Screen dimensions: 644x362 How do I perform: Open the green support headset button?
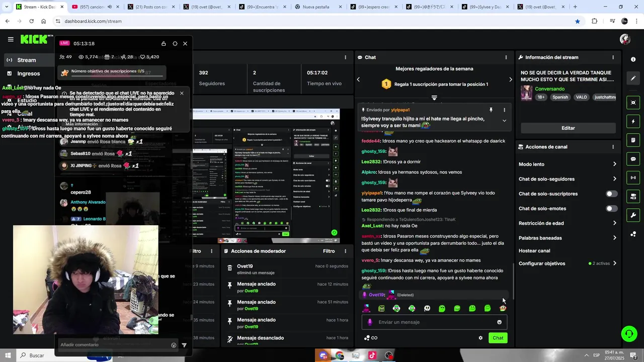pyautogui.click(x=628, y=334)
